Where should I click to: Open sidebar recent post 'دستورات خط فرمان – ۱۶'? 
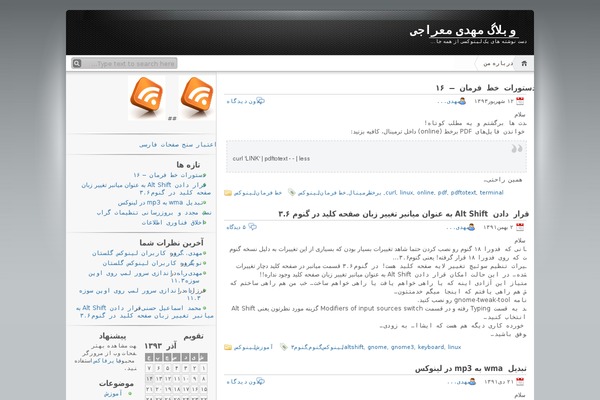pyautogui.click(x=168, y=175)
